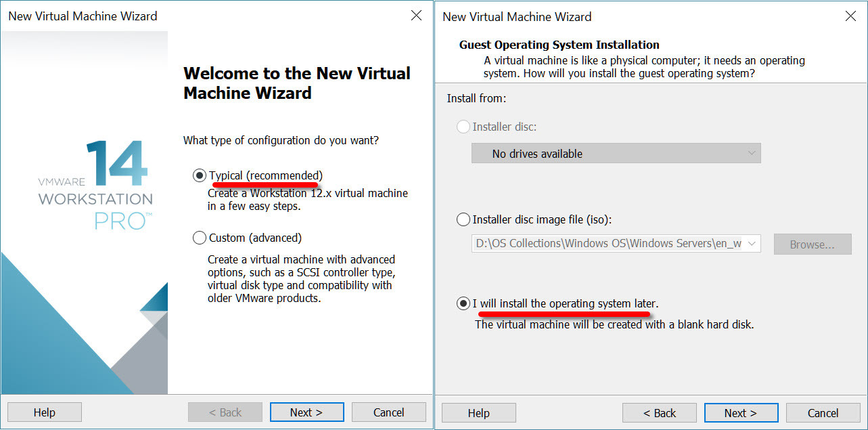This screenshot has height=430, width=868.
Task: Click 'A virtual machine is like a physical computer' text
Action: [x=644, y=66]
